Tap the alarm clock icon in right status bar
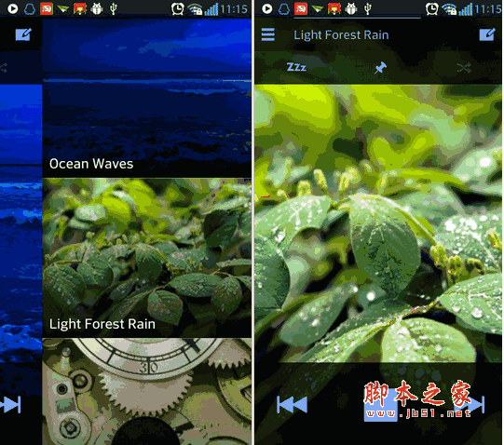The image size is (504, 445). coord(431,8)
